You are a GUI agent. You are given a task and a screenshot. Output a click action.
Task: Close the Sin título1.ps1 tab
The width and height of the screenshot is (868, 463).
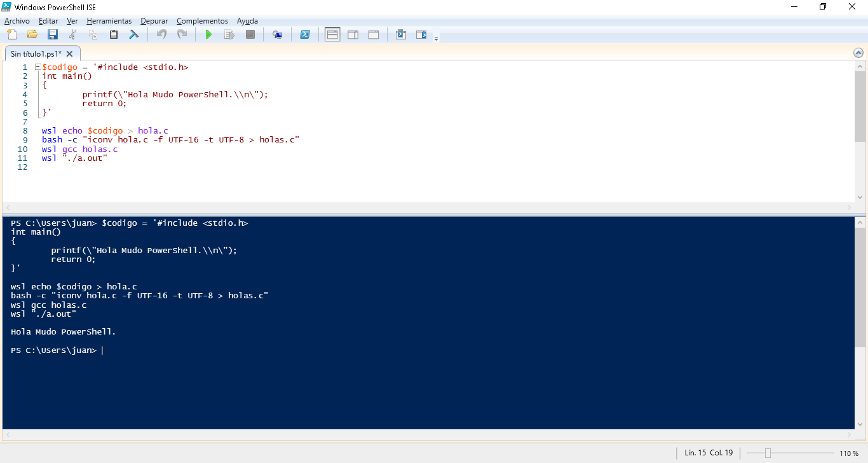[x=70, y=54]
